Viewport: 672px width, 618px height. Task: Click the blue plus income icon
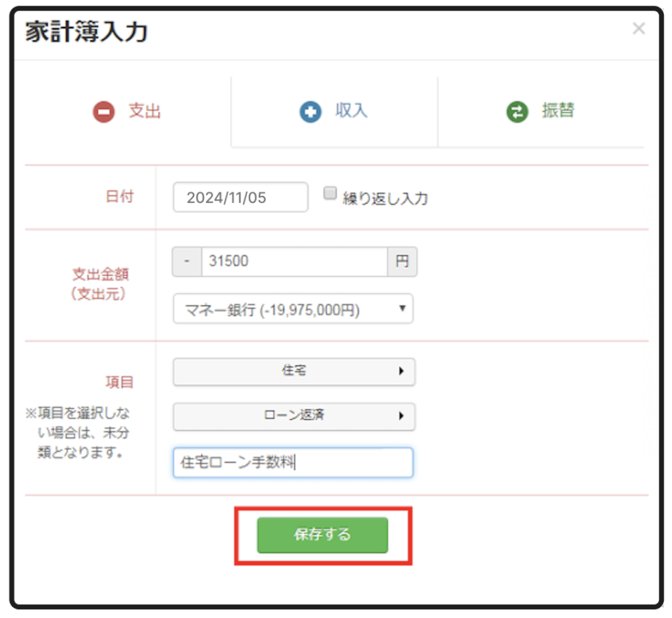[x=310, y=112]
